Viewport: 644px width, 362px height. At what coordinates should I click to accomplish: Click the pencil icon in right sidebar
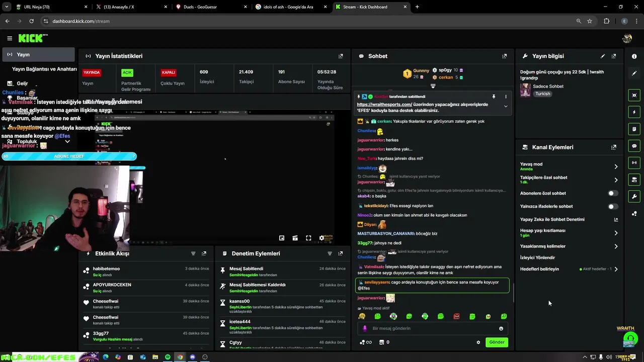pyautogui.click(x=634, y=73)
